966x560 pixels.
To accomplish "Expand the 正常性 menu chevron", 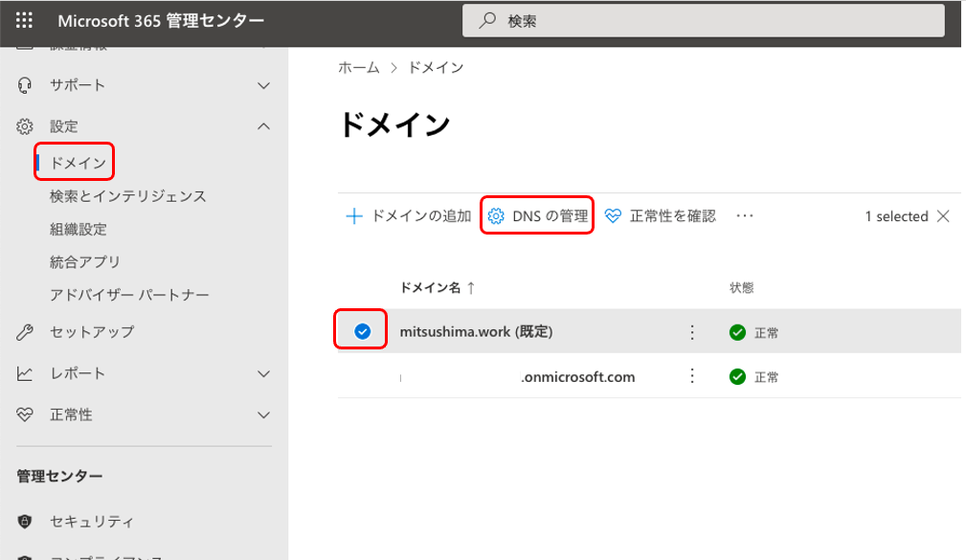I will coord(263,415).
